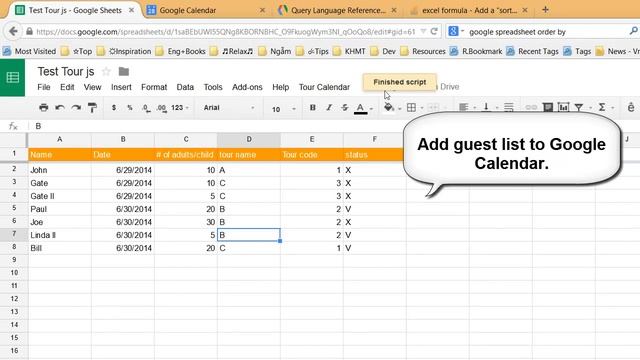The height and width of the screenshot is (360, 640).
Task: Open the Eng+Books bookmark folder
Action: pyautogui.click(x=181, y=51)
